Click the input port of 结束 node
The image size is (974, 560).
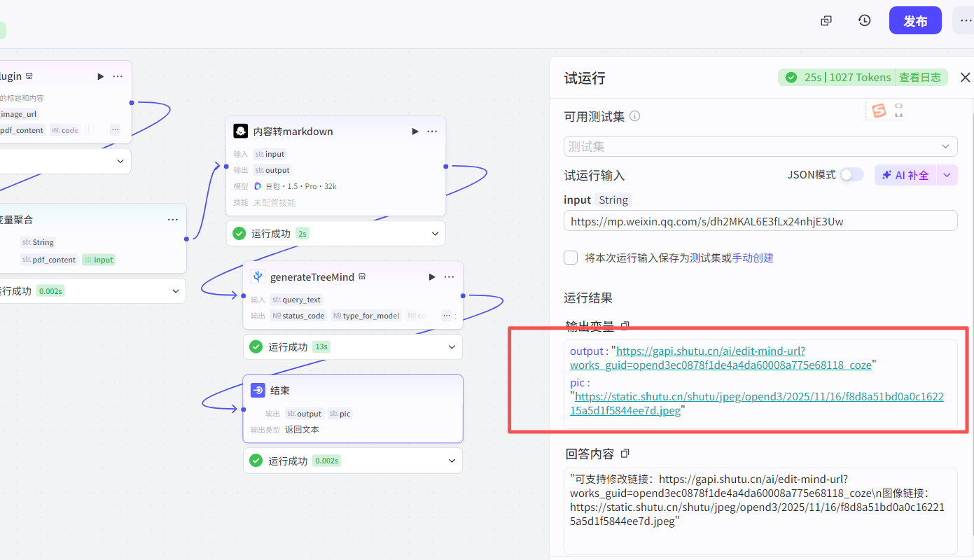coord(243,409)
